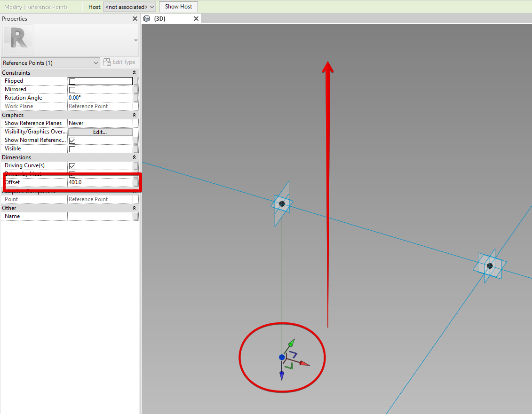Click associate parameter button for Name
The image size is (532, 414).
pyautogui.click(x=136, y=216)
